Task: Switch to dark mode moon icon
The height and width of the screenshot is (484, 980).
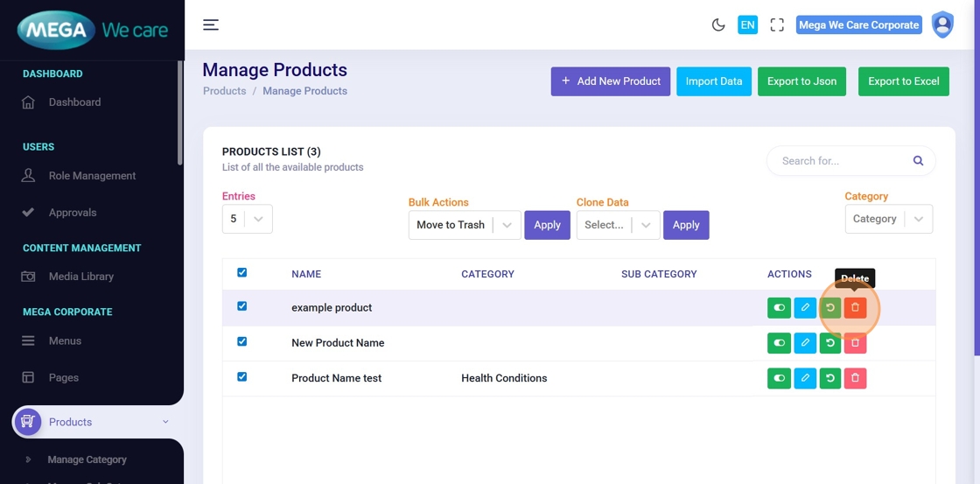Action: click(x=718, y=25)
